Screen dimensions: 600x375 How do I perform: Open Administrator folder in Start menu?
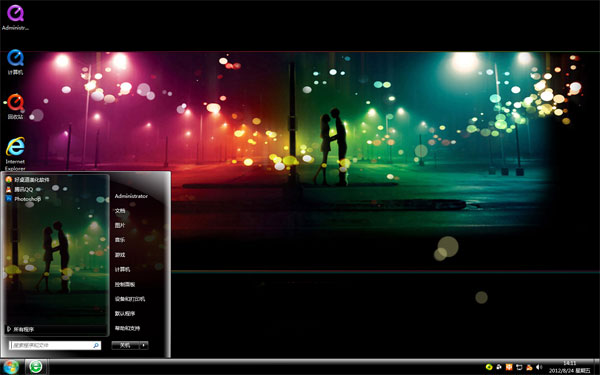point(131,196)
